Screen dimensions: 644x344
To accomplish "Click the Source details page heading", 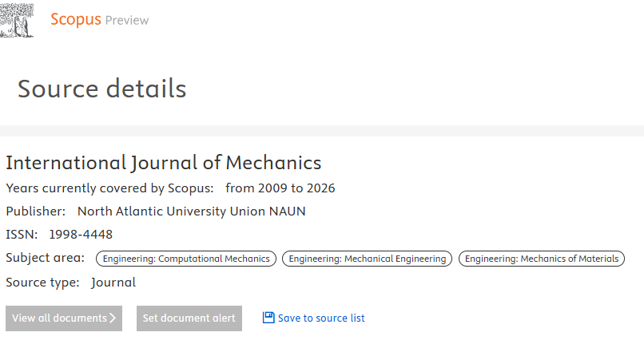I will coord(102,89).
